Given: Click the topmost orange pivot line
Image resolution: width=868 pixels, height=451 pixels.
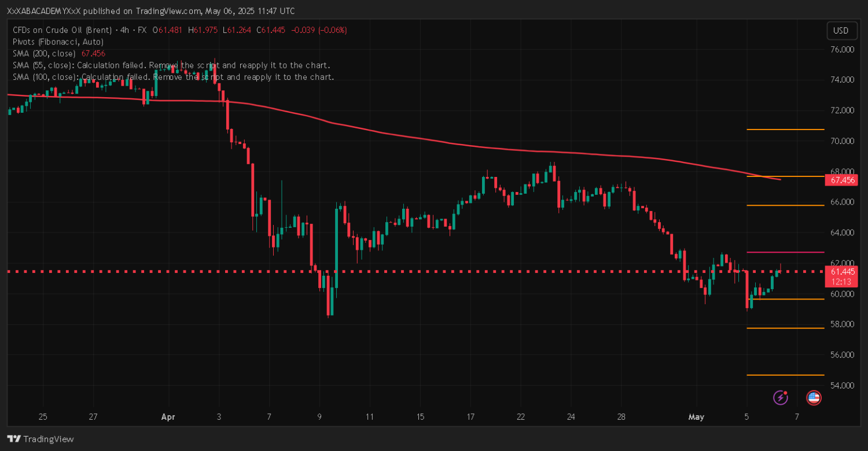Looking at the screenshot, I should (785, 130).
